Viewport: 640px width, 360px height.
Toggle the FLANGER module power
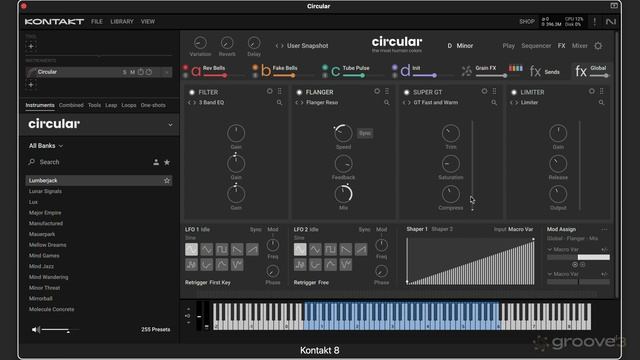click(x=299, y=92)
